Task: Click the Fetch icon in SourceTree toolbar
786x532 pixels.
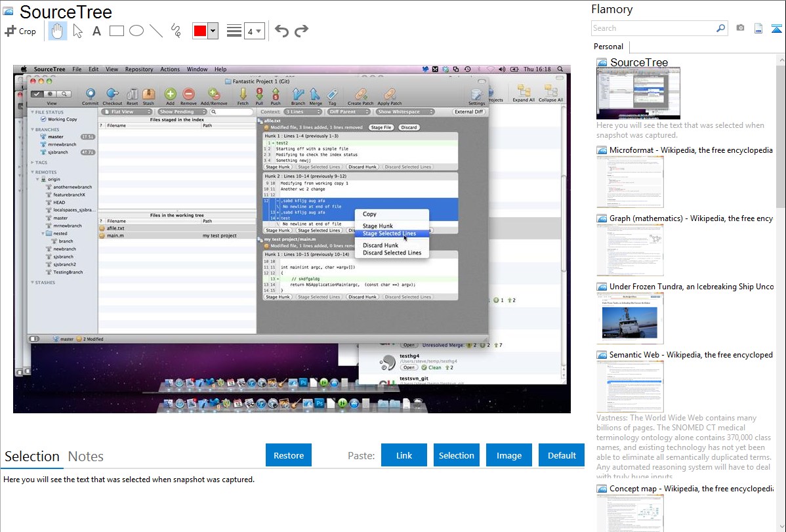Action: click(243, 96)
